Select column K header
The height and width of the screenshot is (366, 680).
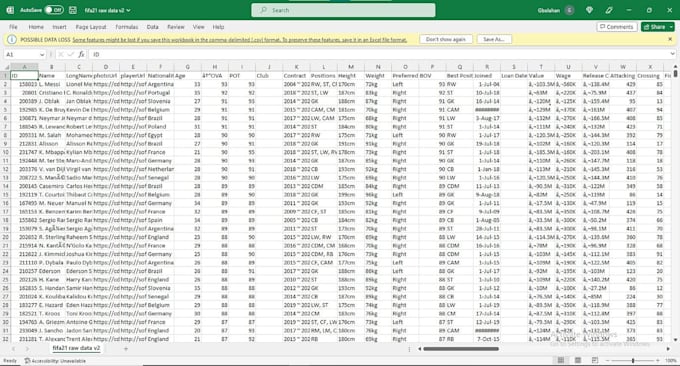[296, 67]
